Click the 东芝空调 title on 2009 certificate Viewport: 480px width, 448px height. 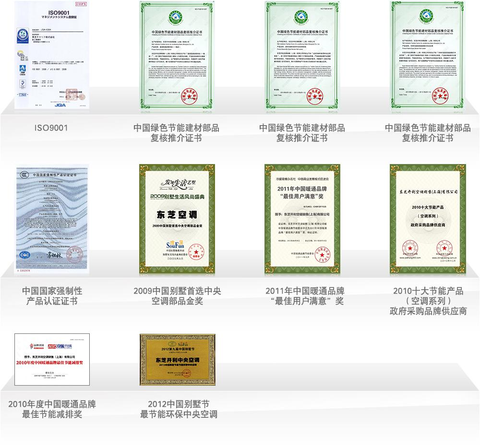click(x=177, y=215)
